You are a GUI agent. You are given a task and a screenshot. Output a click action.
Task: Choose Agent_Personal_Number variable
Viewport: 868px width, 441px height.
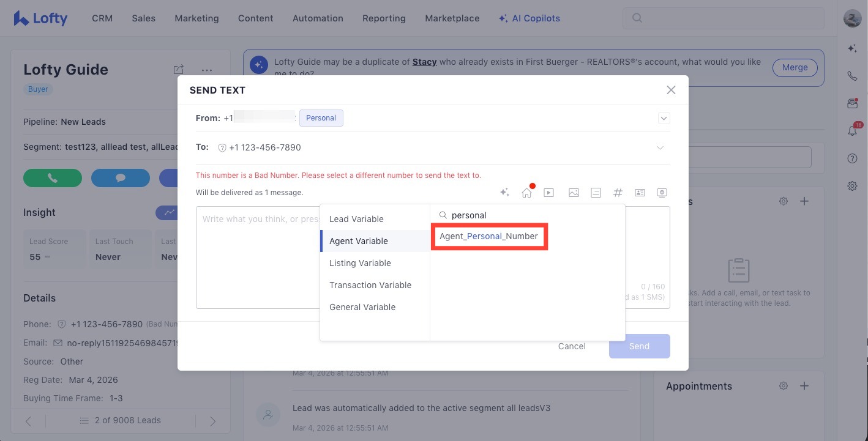pyautogui.click(x=488, y=236)
